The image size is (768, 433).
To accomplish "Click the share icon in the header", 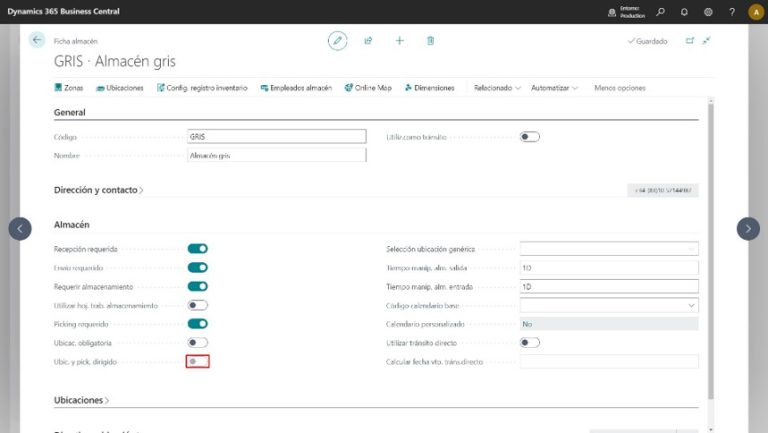I will tap(368, 40).
